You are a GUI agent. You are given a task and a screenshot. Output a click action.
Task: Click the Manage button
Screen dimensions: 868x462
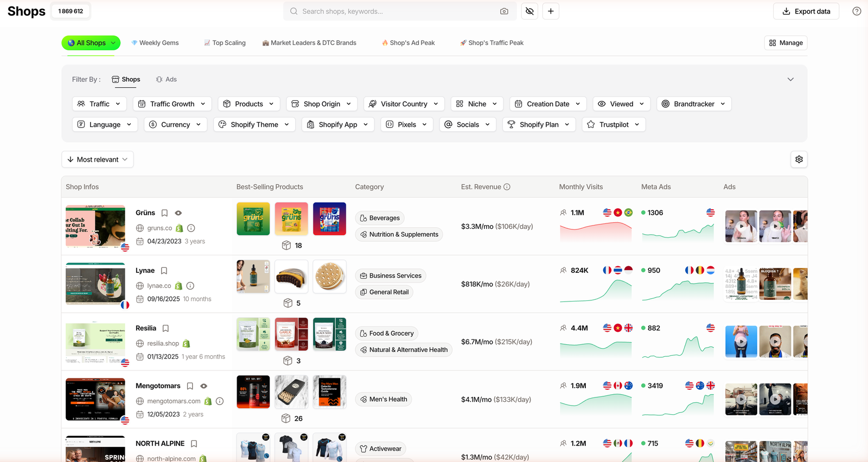point(786,43)
